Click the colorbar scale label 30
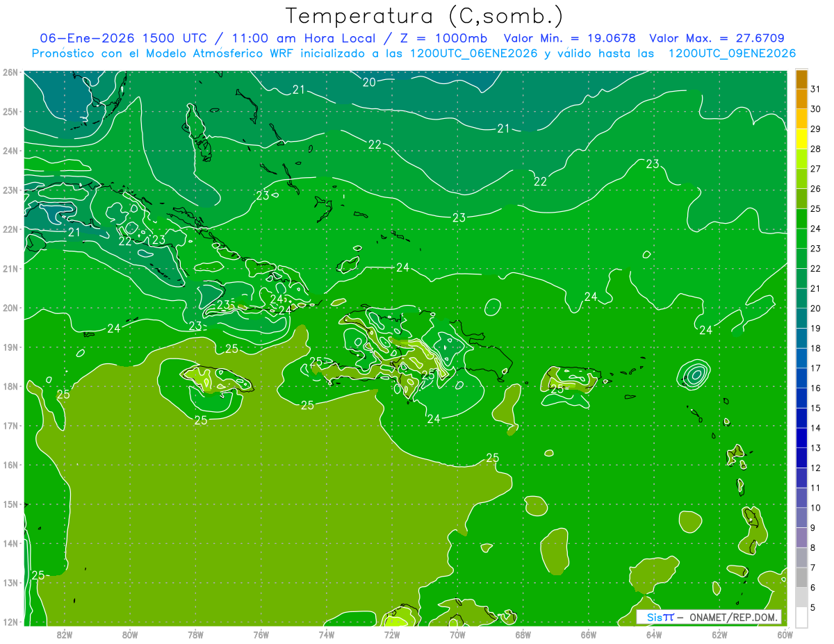 click(x=816, y=109)
